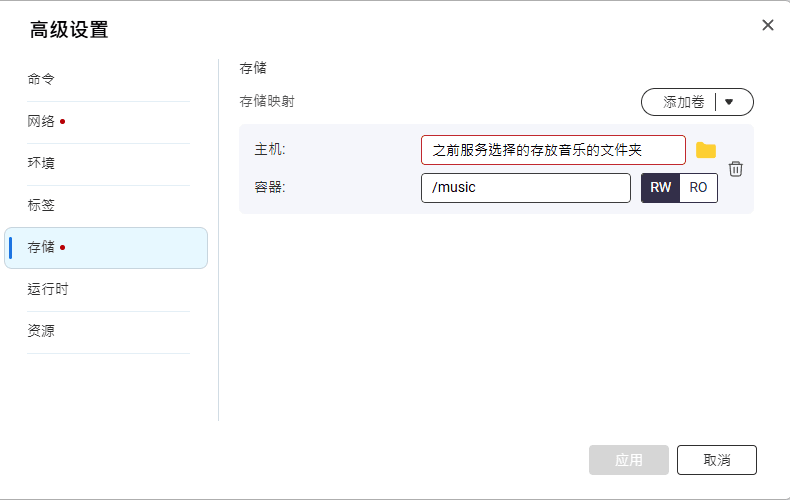This screenshot has width=790, height=500.
Task: Browse host folder with yellow folder icon
Action: click(x=705, y=150)
